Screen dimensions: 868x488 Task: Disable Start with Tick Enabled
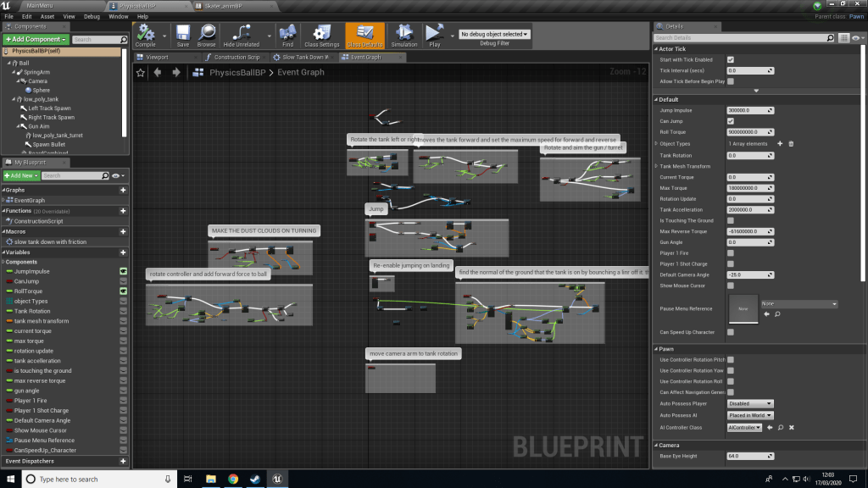coord(731,59)
